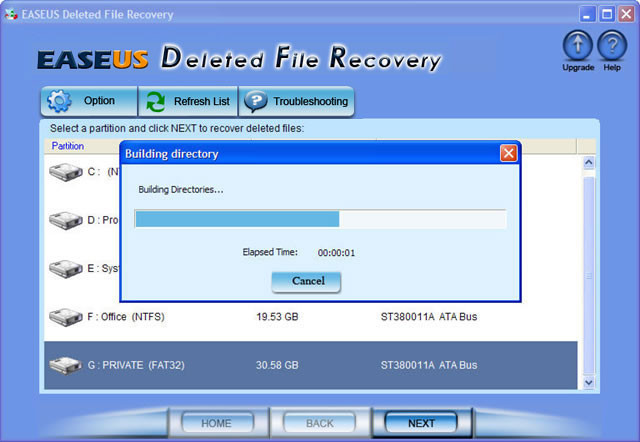Screen dimensions: 640x442
Task: Maximize the EASEUS window
Action: 607,15
